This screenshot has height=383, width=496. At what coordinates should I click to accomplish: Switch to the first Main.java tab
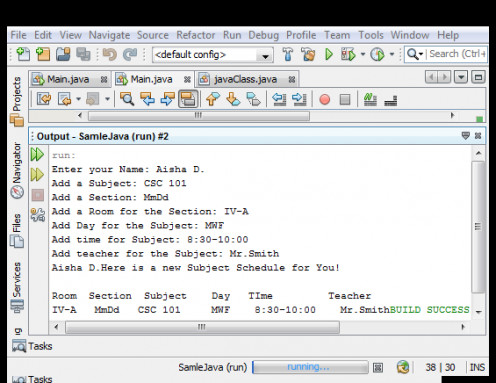(68, 79)
